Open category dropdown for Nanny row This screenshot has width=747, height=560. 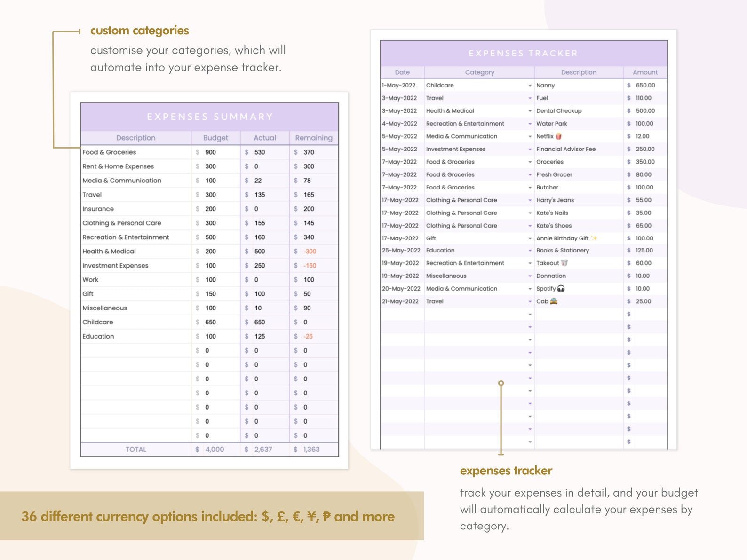[530, 86]
